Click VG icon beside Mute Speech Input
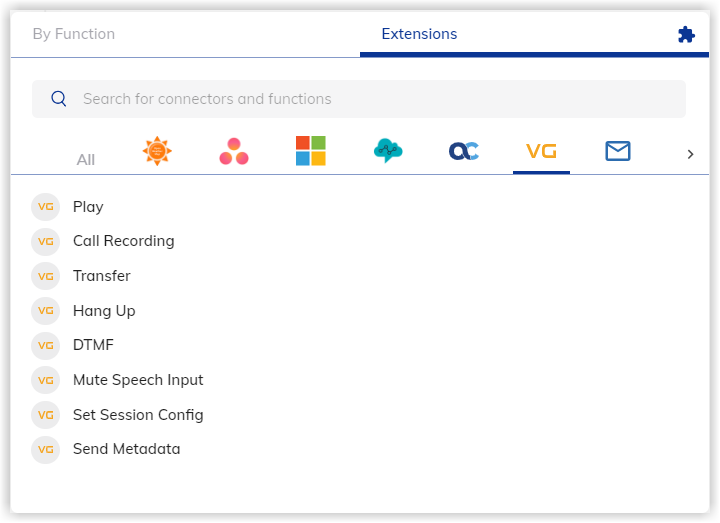 point(45,380)
